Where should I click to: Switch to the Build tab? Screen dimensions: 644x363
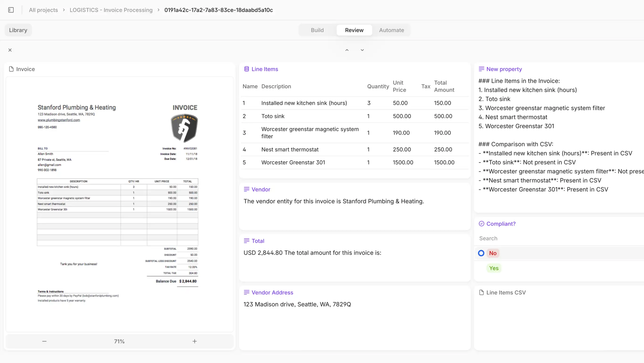click(x=317, y=30)
